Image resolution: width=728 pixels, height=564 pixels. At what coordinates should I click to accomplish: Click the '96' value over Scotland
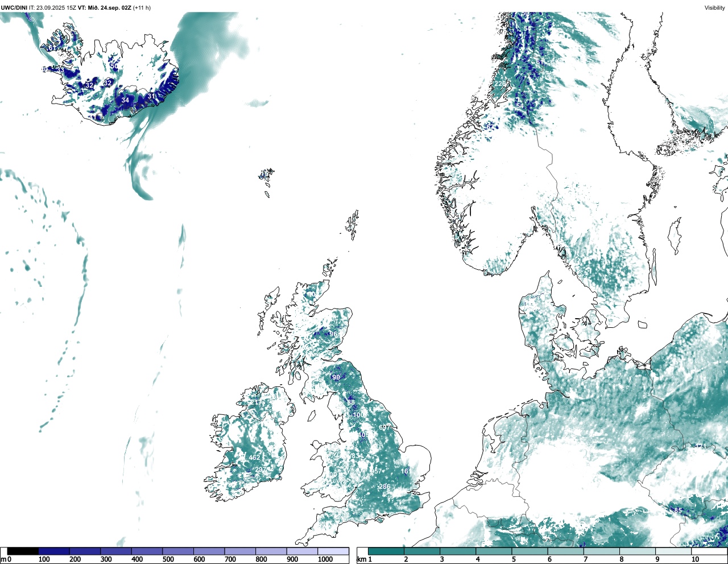pos(334,334)
